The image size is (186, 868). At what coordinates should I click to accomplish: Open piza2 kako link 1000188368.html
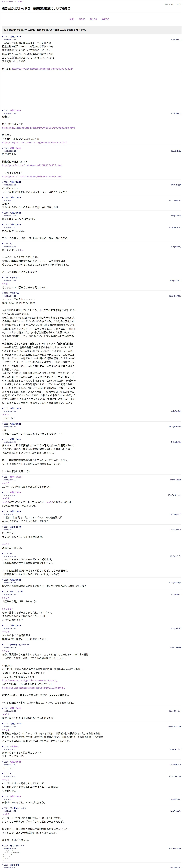point(39,128)
